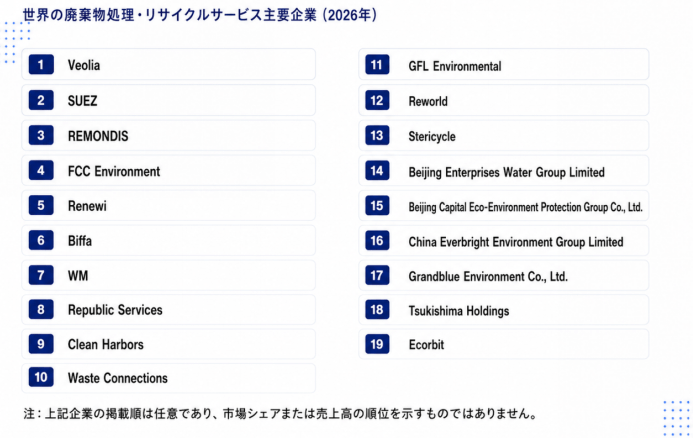Select the REMONDIS entry
The width and height of the screenshot is (693, 438).
168,135
